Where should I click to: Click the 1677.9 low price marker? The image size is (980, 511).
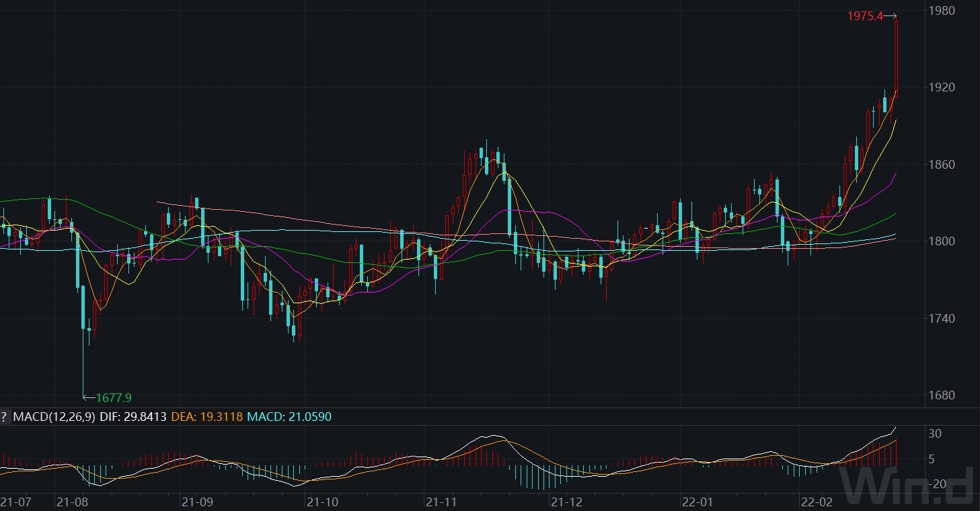[114, 398]
